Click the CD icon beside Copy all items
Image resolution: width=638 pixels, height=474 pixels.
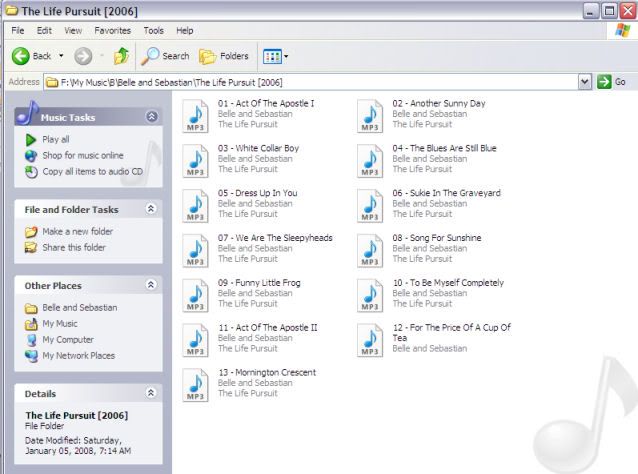[31, 172]
